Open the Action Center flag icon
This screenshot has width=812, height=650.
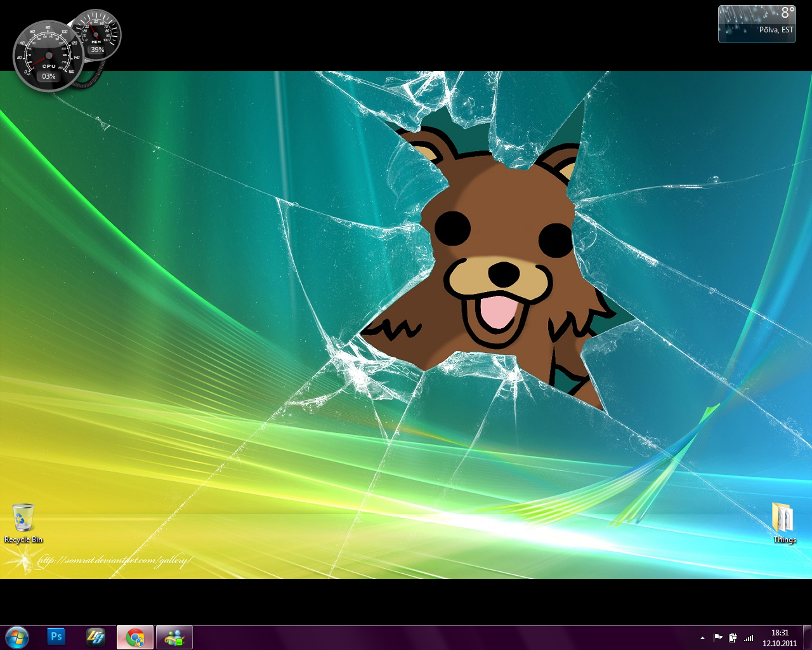[x=717, y=638]
